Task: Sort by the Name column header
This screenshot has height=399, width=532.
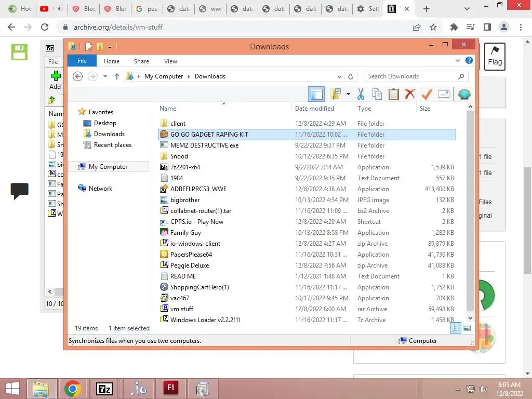Action: 168,109
